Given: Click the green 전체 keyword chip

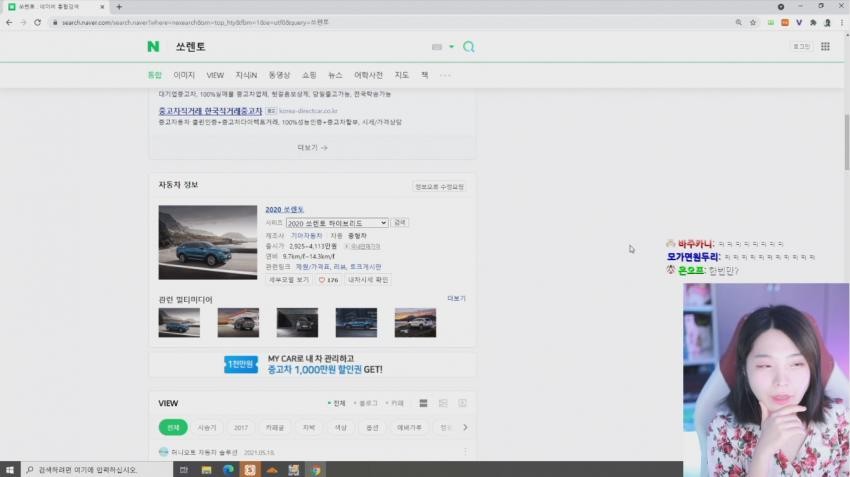Looking at the screenshot, I should tap(173, 428).
